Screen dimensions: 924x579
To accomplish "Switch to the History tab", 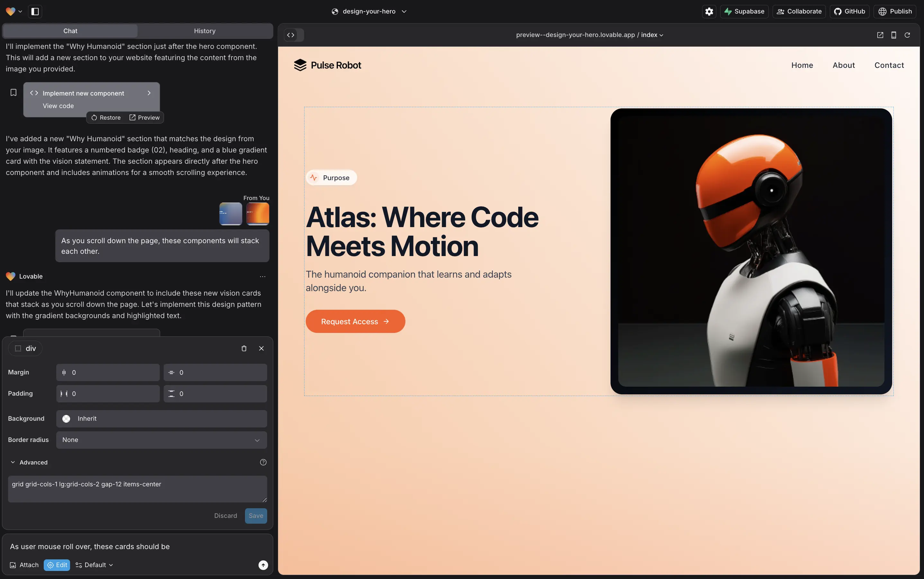I will (x=204, y=31).
